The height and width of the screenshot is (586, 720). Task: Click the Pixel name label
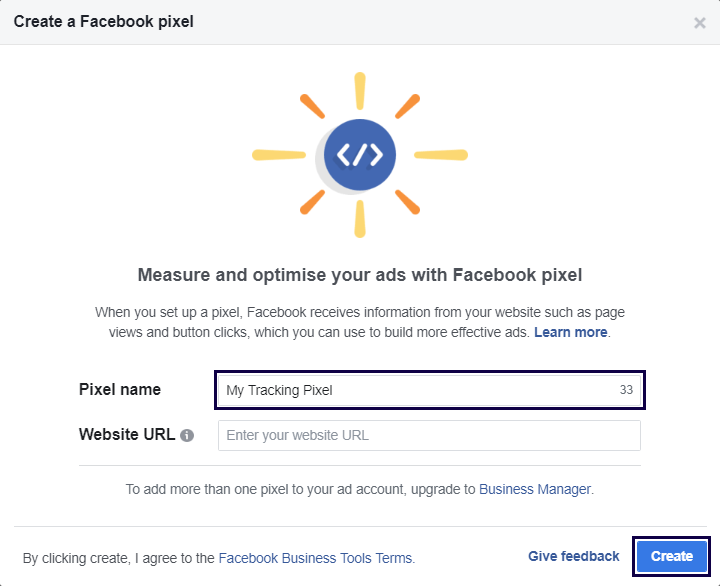tap(120, 390)
